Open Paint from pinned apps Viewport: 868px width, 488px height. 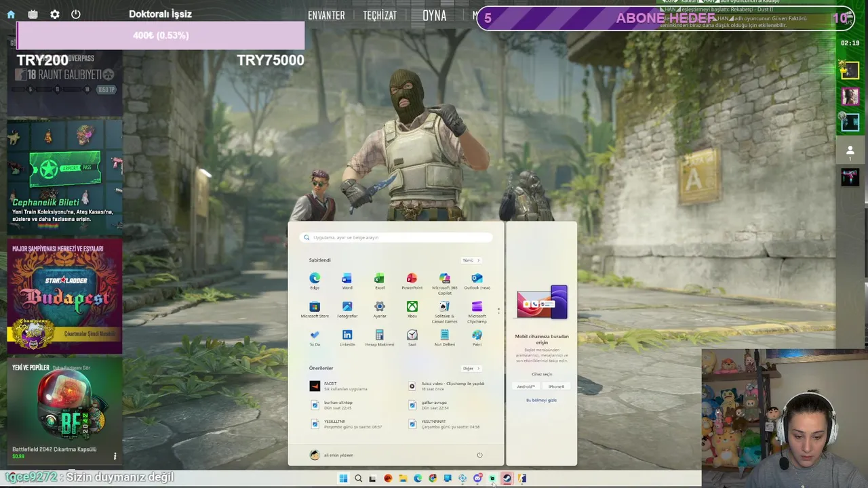[x=477, y=338]
